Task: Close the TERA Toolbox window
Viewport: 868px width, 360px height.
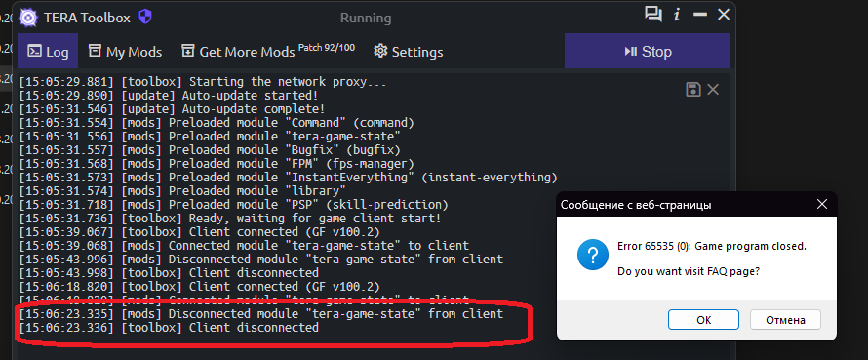Action: click(723, 15)
